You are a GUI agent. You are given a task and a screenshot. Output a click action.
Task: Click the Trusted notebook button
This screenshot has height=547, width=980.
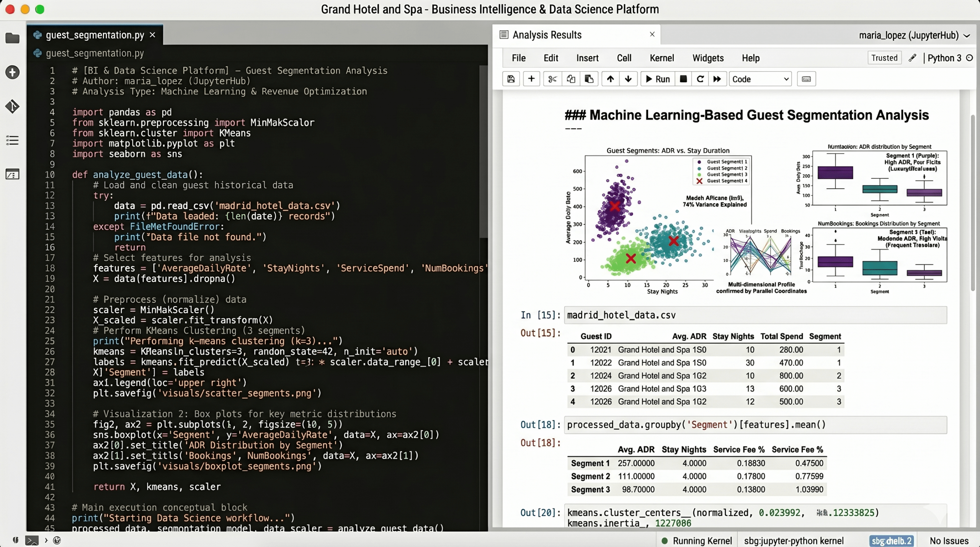click(x=884, y=58)
